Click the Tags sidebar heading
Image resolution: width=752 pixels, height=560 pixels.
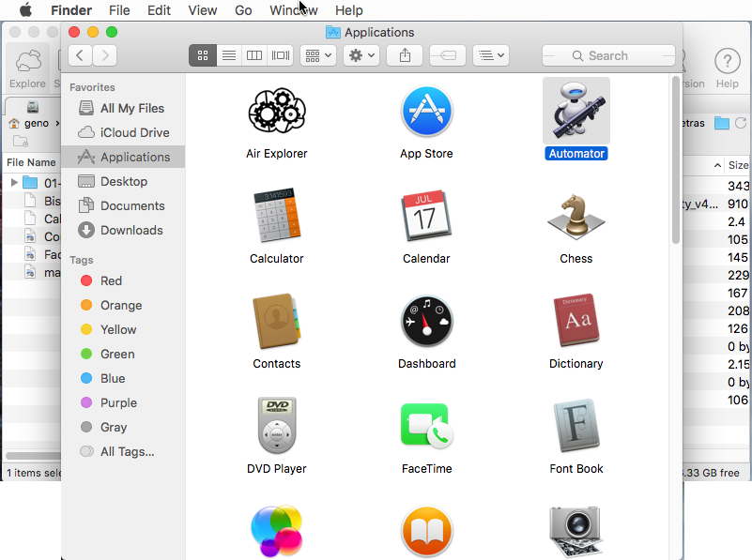click(81, 260)
